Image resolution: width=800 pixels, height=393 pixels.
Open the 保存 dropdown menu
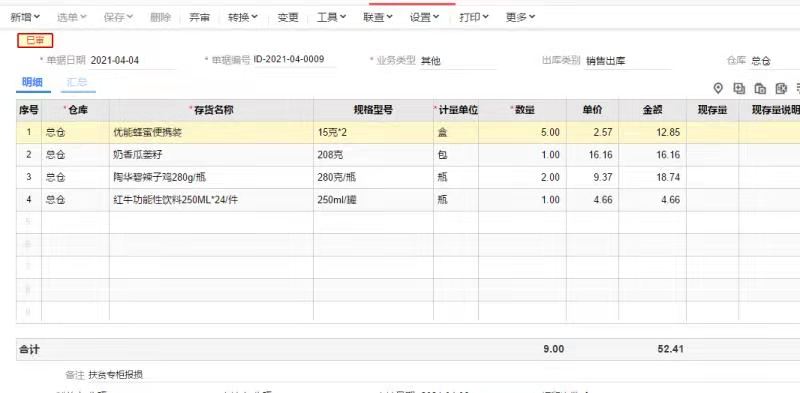(118, 17)
